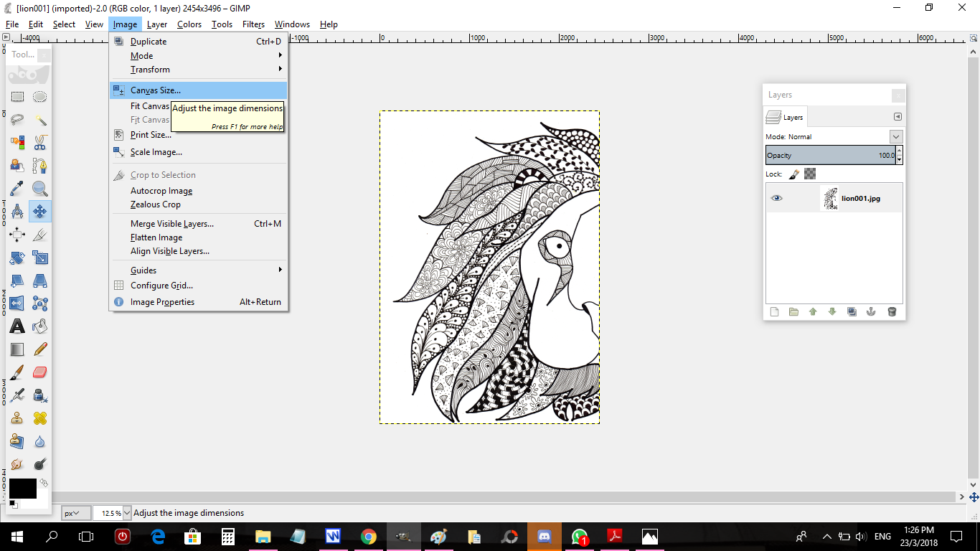Image resolution: width=980 pixels, height=551 pixels.
Task: Select the Crop tool
Action: pos(40,235)
